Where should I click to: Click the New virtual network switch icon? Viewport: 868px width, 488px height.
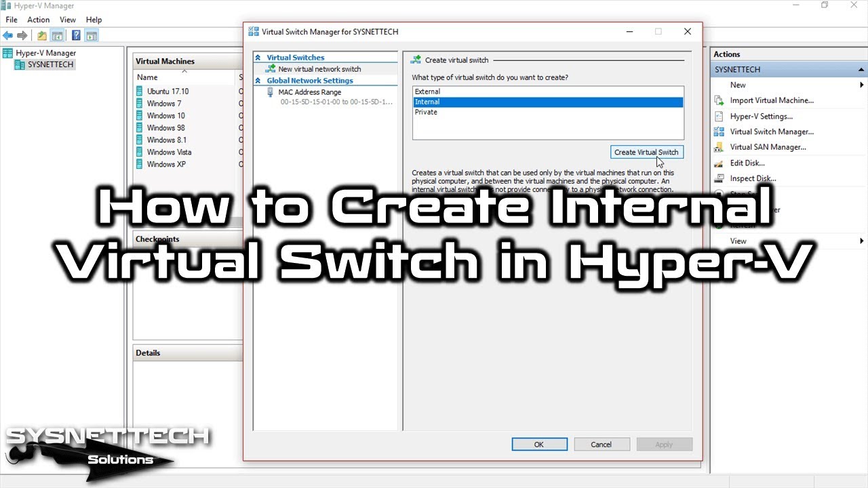coord(271,68)
